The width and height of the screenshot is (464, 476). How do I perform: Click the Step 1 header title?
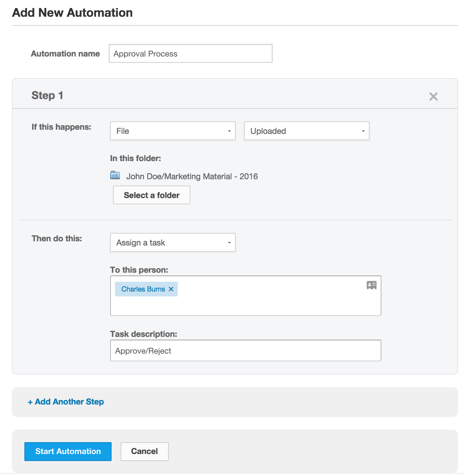[x=47, y=96]
